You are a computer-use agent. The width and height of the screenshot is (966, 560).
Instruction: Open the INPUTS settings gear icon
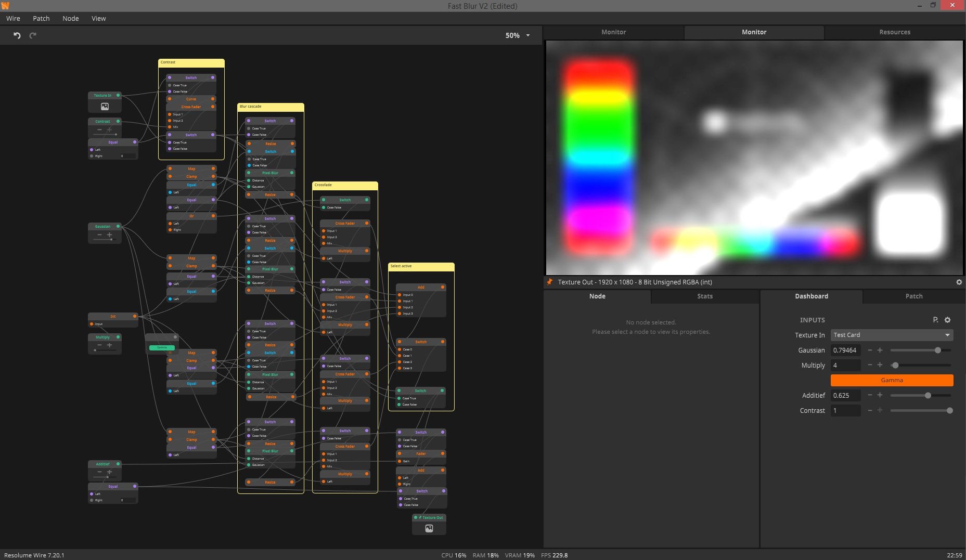tap(947, 320)
